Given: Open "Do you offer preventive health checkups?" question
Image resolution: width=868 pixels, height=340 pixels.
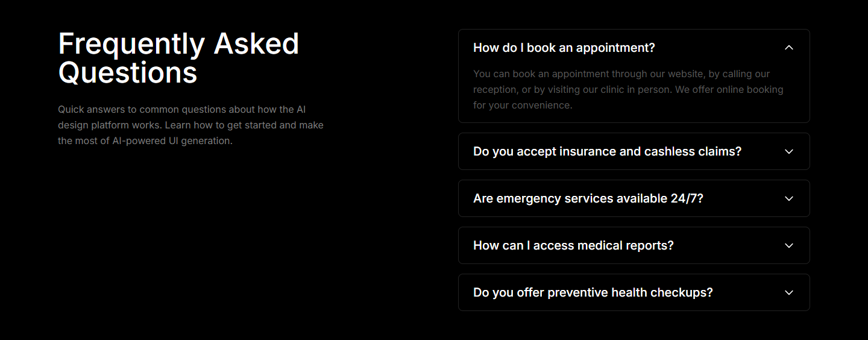Looking at the screenshot, I should pyautogui.click(x=593, y=292).
